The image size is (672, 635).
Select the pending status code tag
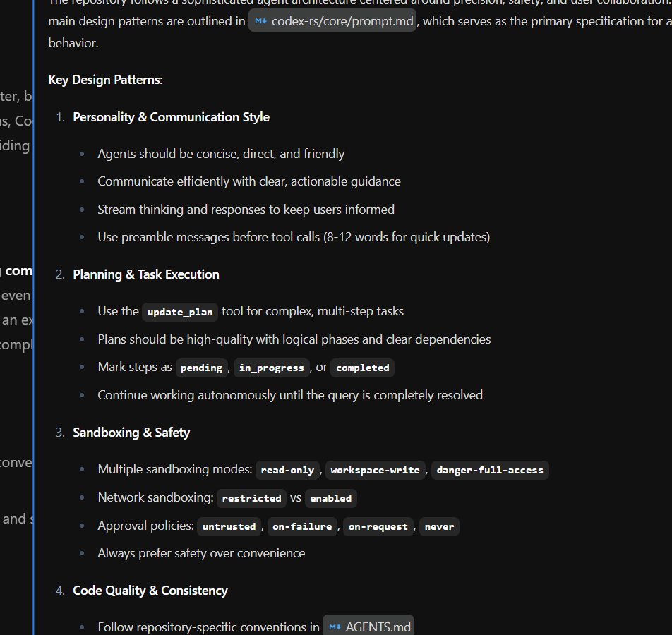point(201,368)
